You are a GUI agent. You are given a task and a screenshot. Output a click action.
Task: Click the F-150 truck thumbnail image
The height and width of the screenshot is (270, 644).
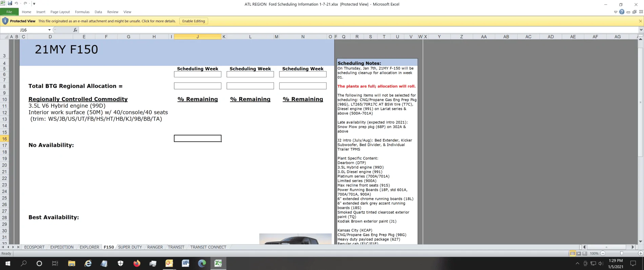295,239
